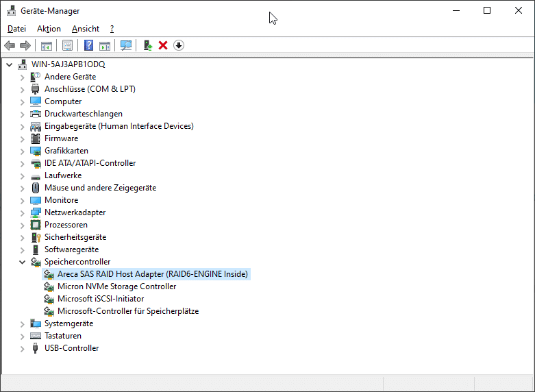Expand the Netzwerkadapter category
Image resolution: width=535 pixels, height=392 pixels.
22,212
